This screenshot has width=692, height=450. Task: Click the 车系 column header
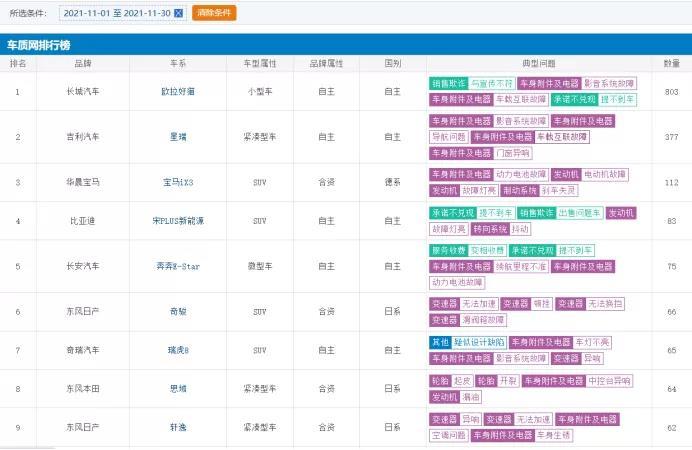point(178,64)
